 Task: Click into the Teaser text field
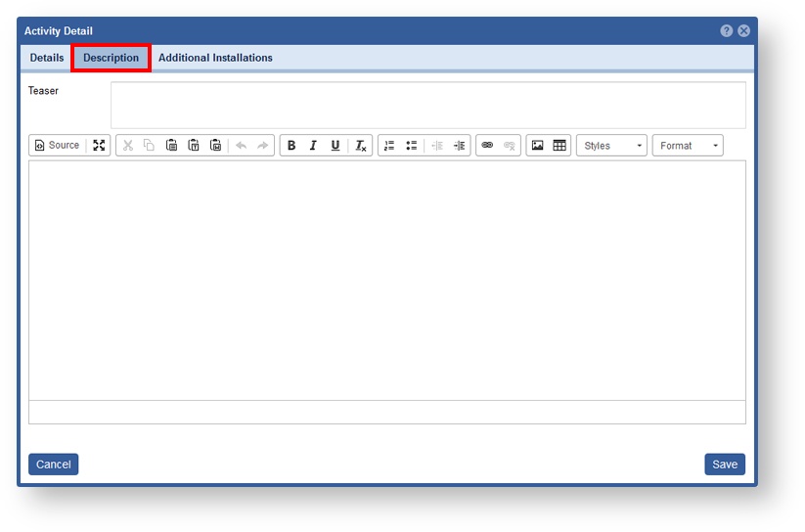[427, 105]
